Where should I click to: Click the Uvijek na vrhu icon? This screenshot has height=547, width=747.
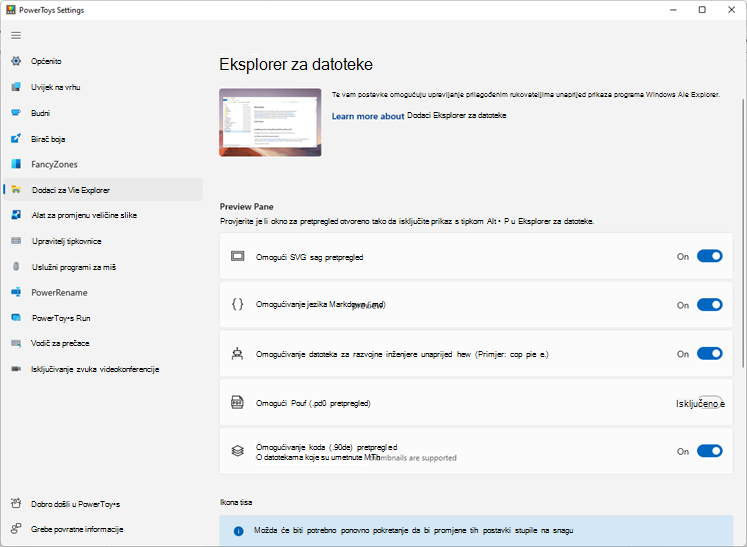tap(16, 87)
